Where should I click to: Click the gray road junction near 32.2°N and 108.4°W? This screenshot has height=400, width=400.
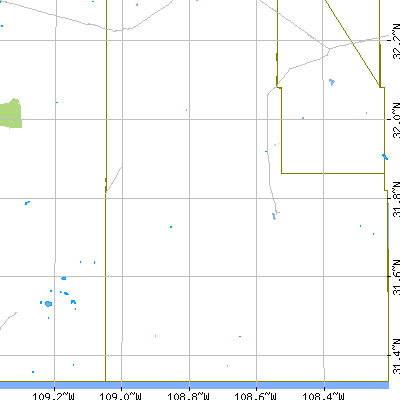330,49
